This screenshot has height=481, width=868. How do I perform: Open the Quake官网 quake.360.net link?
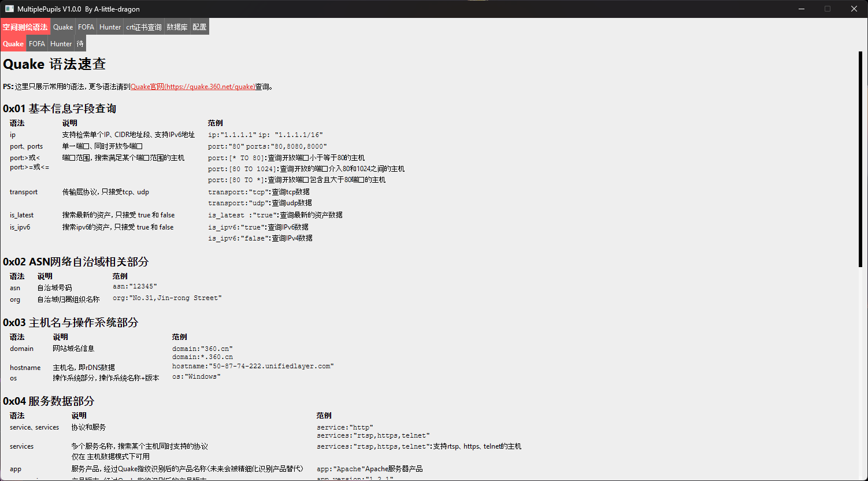click(x=193, y=87)
